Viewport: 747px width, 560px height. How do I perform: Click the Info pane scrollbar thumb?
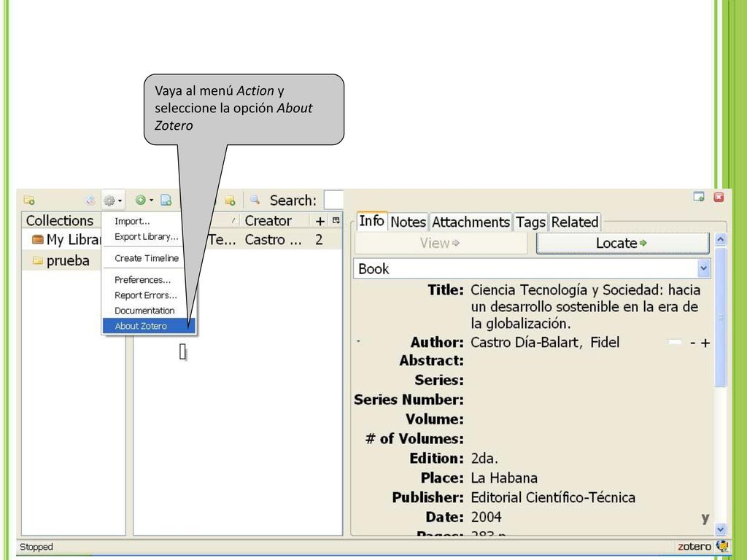click(720, 318)
